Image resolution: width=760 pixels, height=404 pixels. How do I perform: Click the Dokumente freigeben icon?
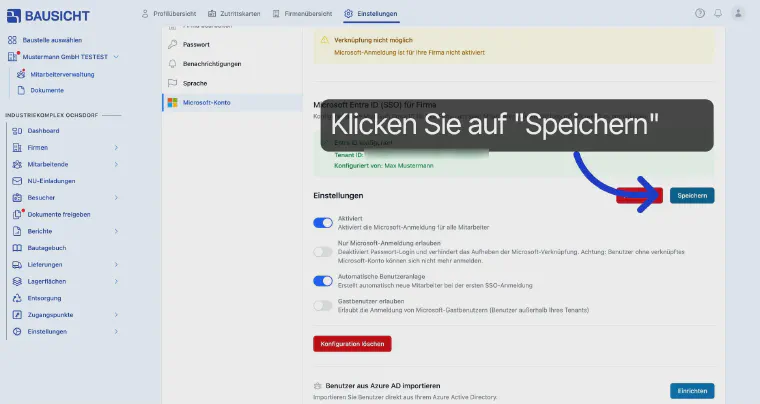[17, 214]
